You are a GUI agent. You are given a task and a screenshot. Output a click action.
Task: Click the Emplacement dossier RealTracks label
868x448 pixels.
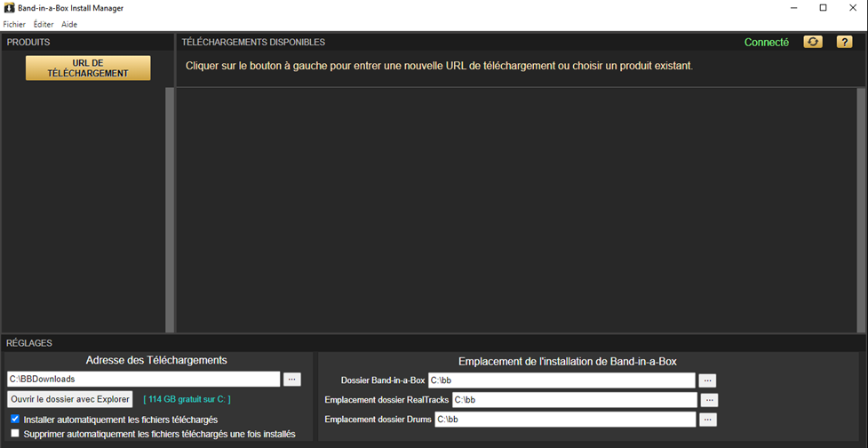(387, 400)
